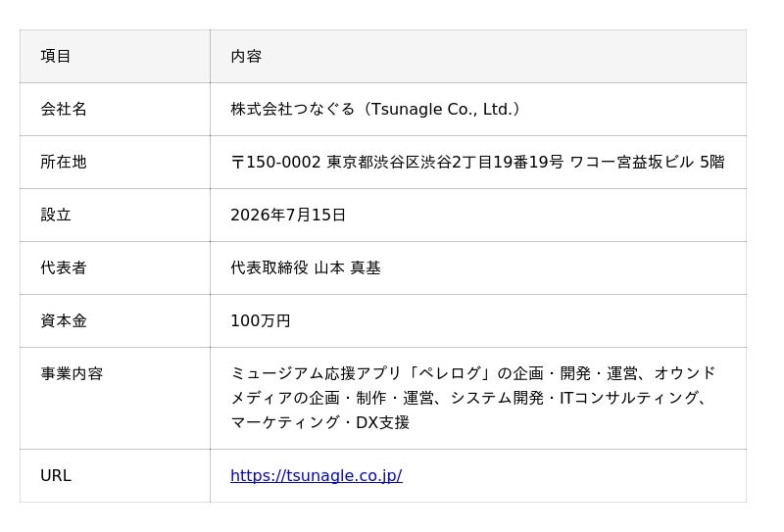The width and height of the screenshot is (784, 532).
Task: Select the URL row label
Action: click(x=56, y=475)
